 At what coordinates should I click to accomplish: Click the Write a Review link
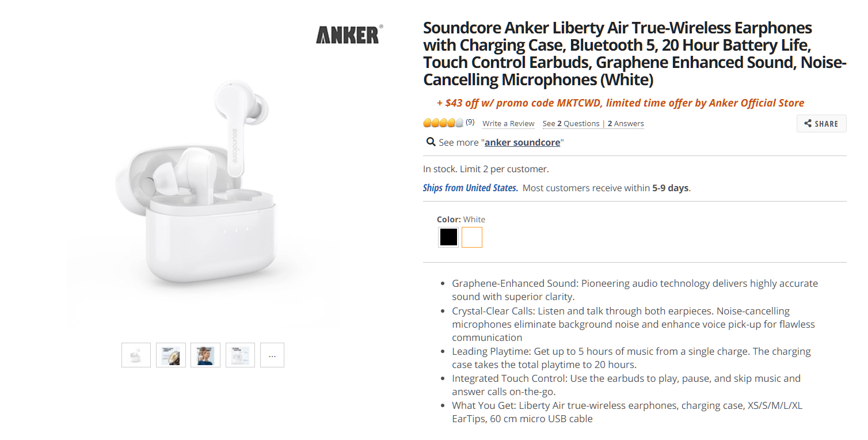point(508,124)
